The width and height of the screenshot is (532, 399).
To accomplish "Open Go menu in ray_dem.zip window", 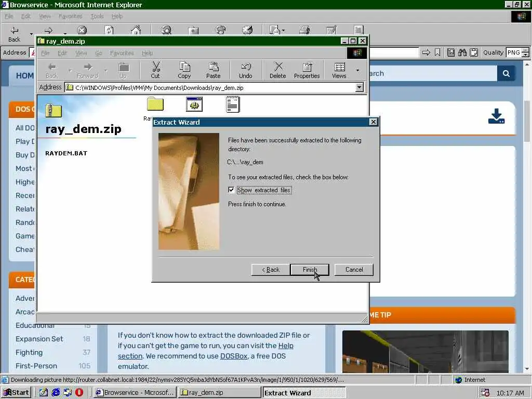I will pos(98,54).
